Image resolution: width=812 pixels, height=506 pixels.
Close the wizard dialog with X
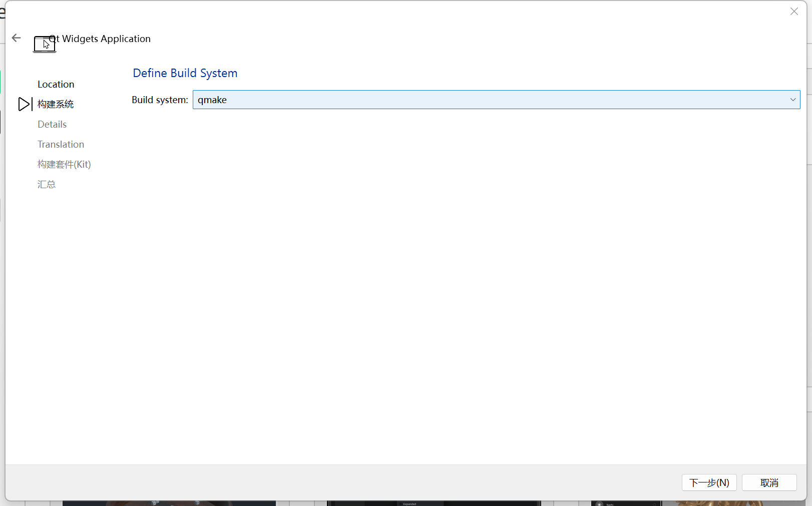(794, 12)
